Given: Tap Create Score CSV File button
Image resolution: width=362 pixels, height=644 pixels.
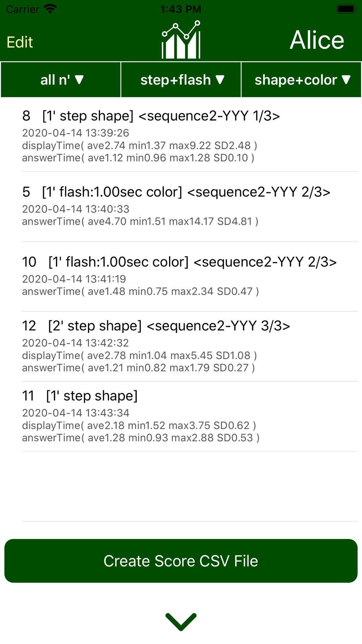Looking at the screenshot, I should tap(181, 561).
